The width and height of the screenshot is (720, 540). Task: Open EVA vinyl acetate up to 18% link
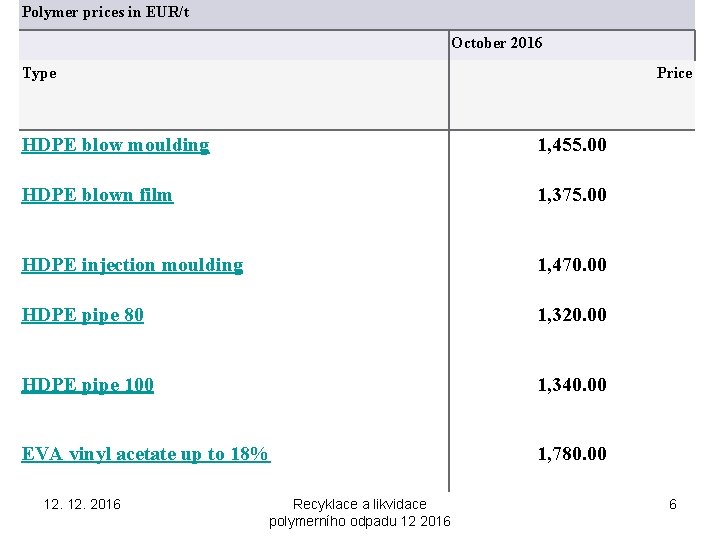point(146,454)
